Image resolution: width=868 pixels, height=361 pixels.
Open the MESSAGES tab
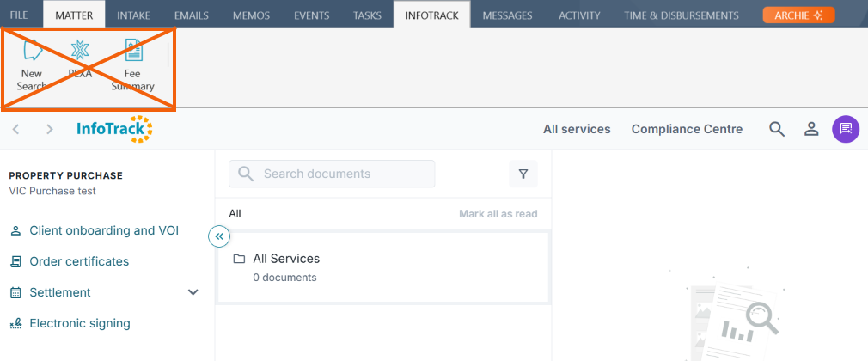point(508,15)
